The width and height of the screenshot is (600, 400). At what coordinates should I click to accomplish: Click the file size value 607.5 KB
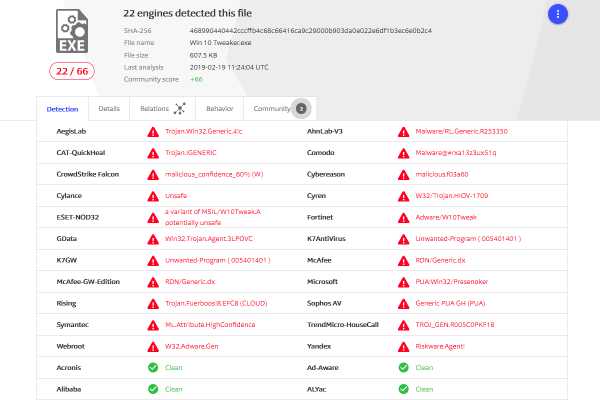click(203, 55)
